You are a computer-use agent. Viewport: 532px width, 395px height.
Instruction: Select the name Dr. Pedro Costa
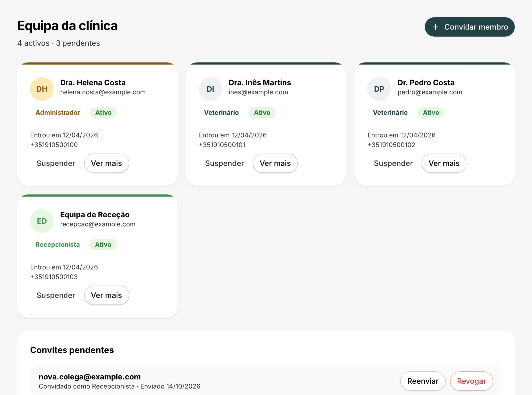[426, 83]
